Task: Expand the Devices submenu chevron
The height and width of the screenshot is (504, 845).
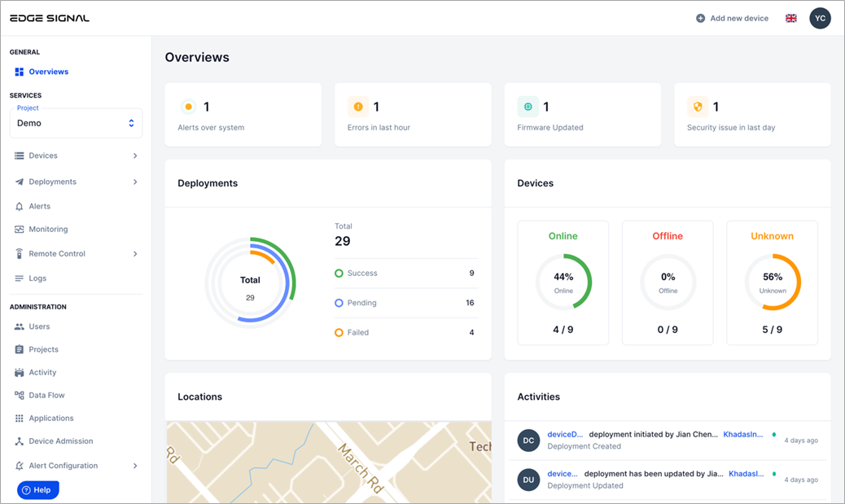Action: (x=135, y=156)
